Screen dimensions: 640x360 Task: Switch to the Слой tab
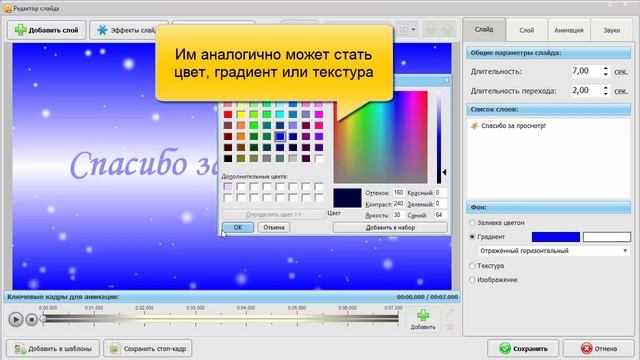(527, 30)
